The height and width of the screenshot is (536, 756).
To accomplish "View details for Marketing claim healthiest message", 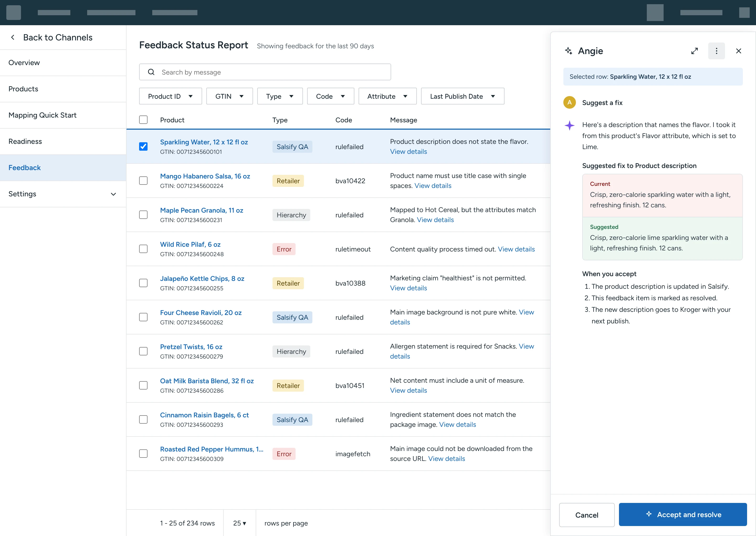I will (408, 288).
